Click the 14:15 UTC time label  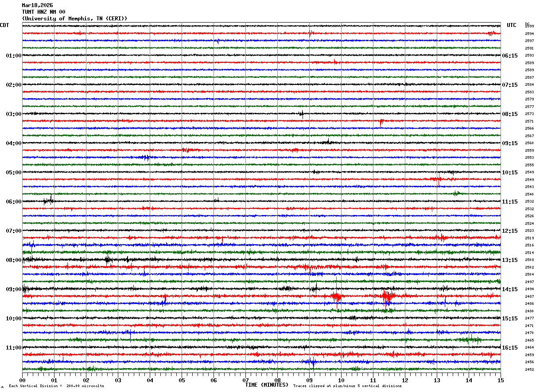(x=510, y=289)
